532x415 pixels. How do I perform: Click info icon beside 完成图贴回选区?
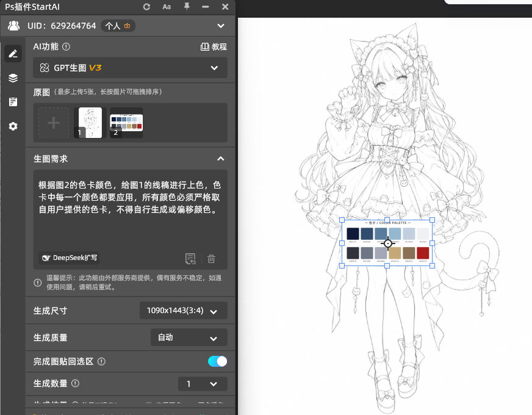pyautogui.click(x=101, y=362)
